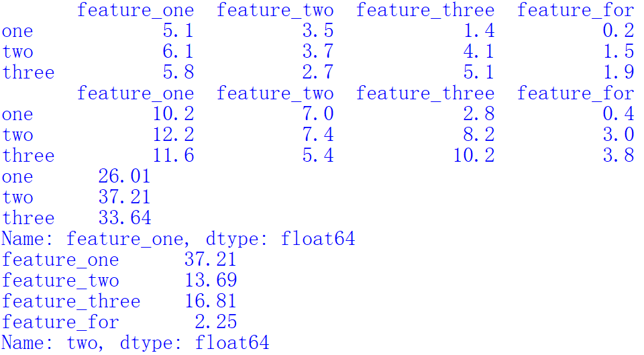
Task: Click the value 16.81 beside feature_three
Action: [211, 301]
